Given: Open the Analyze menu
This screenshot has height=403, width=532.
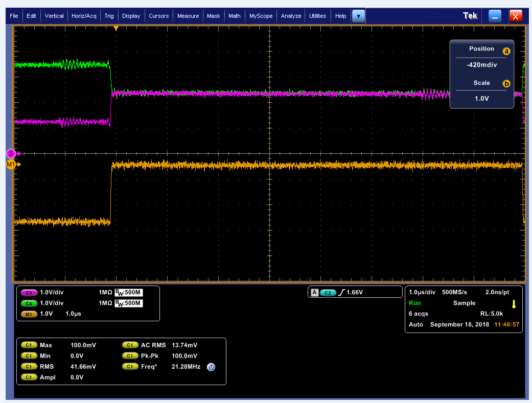Looking at the screenshot, I should coord(291,16).
